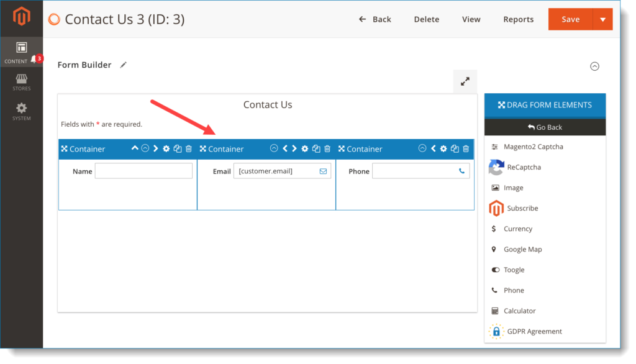Select the Google Map form element
This screenshot has height=364, width=636.
[x=522, y=249]
